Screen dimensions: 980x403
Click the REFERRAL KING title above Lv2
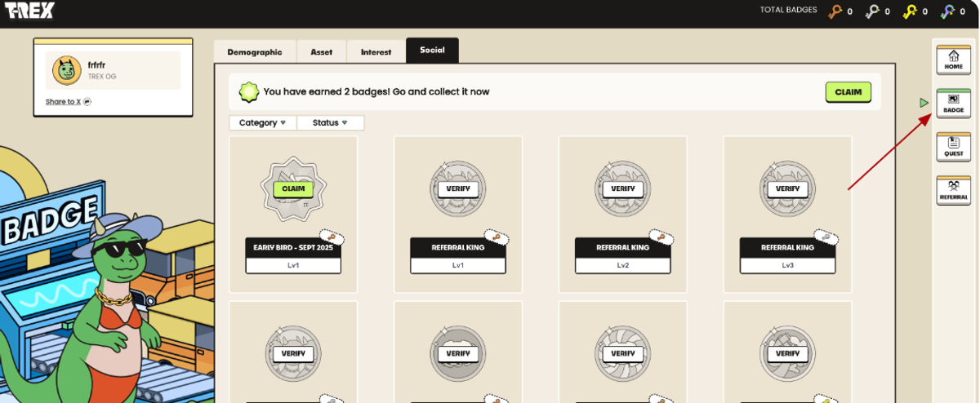[x=622, y=247]
